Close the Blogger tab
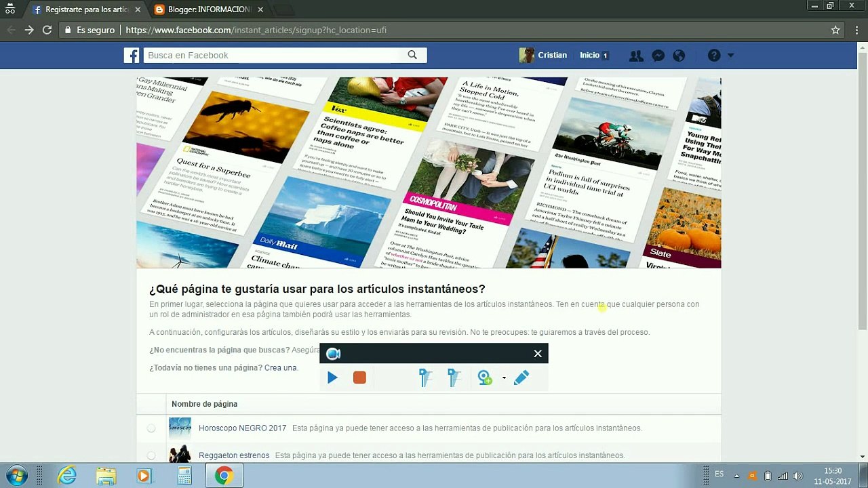Viewport: 868px width, 488px height. pyautogui.click(x=261, y=9)
